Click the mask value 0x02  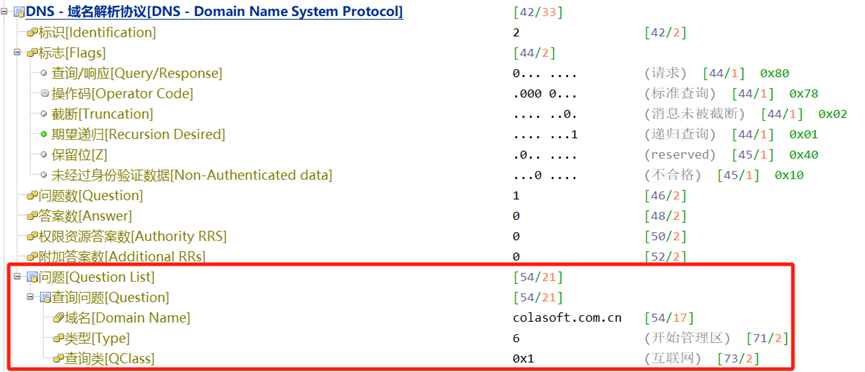[833, 114]
